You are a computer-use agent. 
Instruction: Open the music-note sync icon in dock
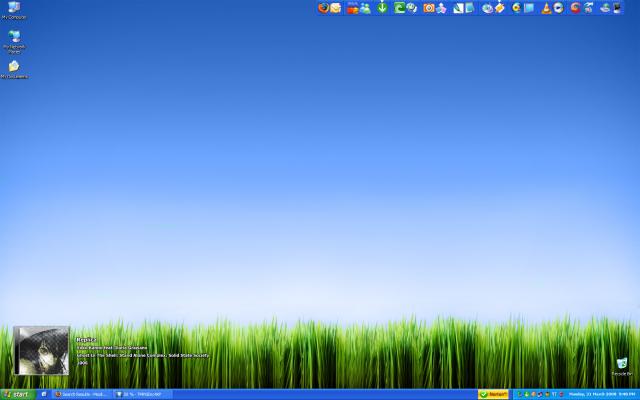(588, 8)
